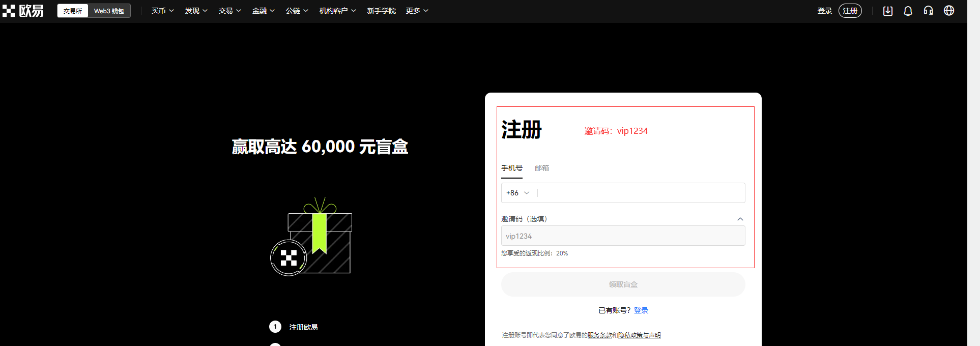The width and height of the screenshot is (980, 346).
Task: Click the OKX 欧易 logo
Action: [x=23, y=11]
